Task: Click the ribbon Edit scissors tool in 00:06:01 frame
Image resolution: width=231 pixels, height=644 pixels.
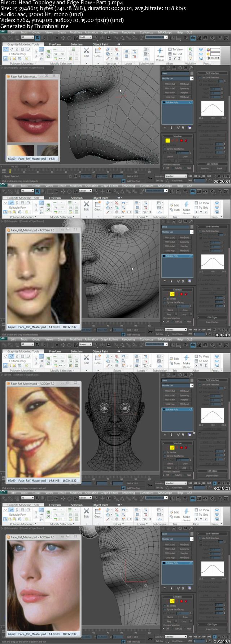Action: pos(86,53)
